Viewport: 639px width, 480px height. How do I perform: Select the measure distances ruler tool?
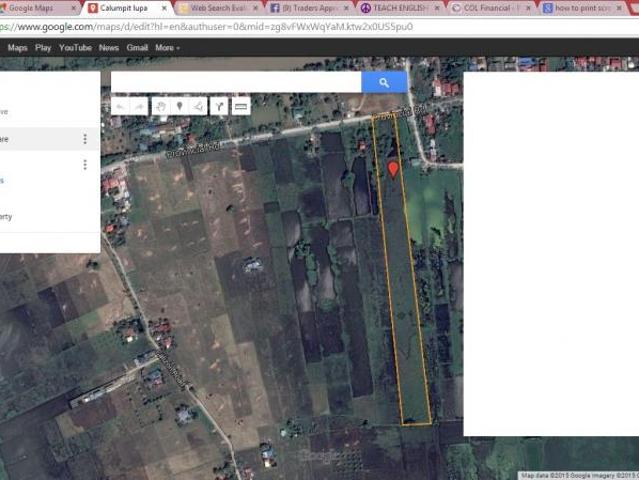click(241, 107)
